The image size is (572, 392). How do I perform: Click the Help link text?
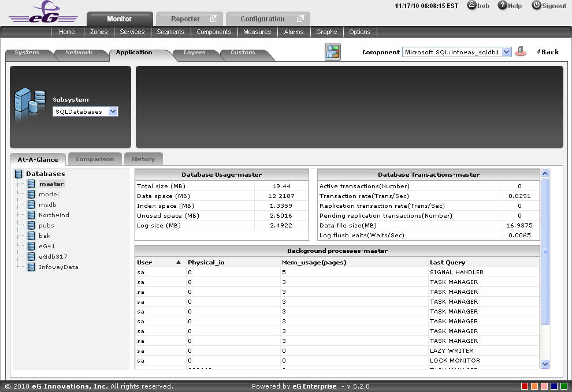click(515, 6)
